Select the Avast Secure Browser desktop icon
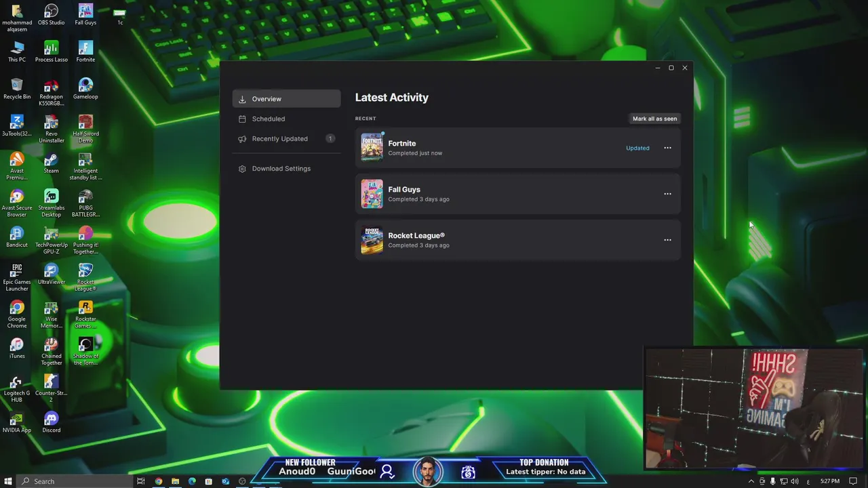 pos(17,204)
